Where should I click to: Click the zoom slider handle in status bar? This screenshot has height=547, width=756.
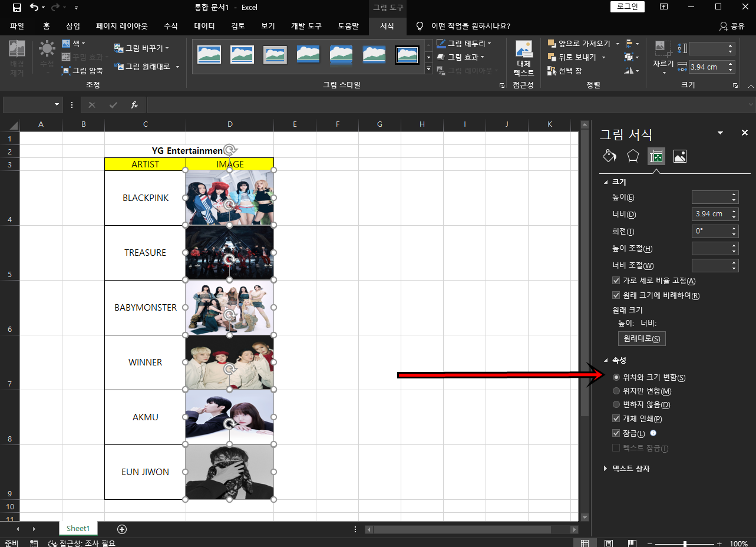pyautogui.click(x=685, y=543)
